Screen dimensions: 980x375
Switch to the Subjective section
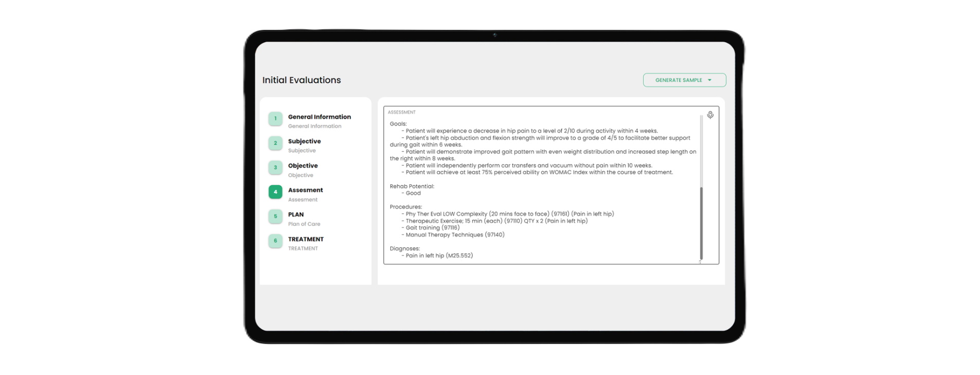(x=304, y=141)
